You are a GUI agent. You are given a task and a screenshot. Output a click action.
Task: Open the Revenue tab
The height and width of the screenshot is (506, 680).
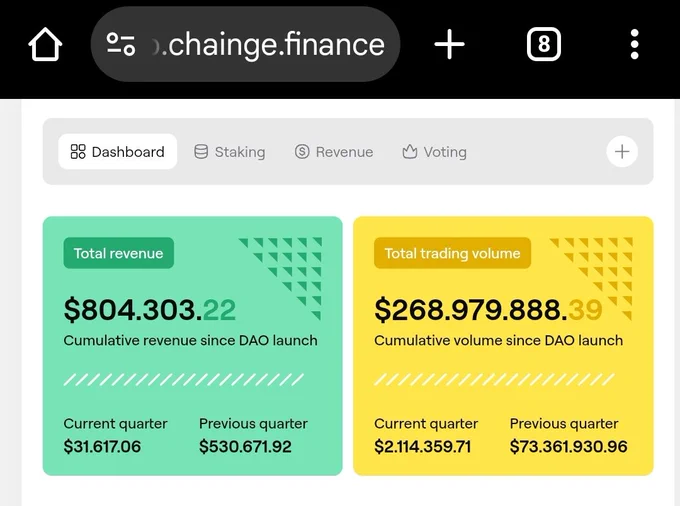point(334,152)
